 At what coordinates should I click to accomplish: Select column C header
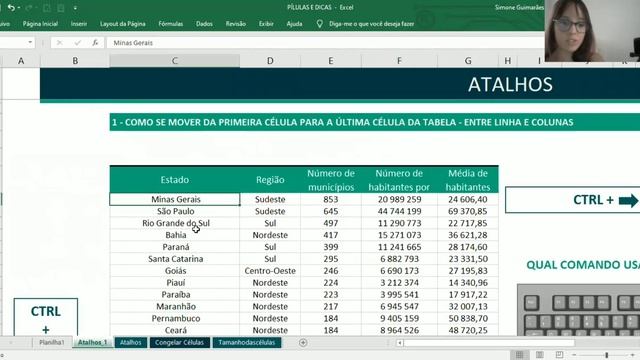coord(175,61)
